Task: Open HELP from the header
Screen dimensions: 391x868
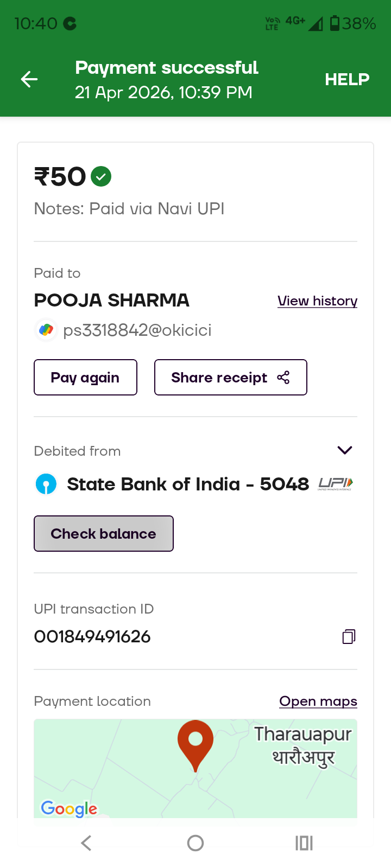Action: pyautogui.click(x=346, y=79)
